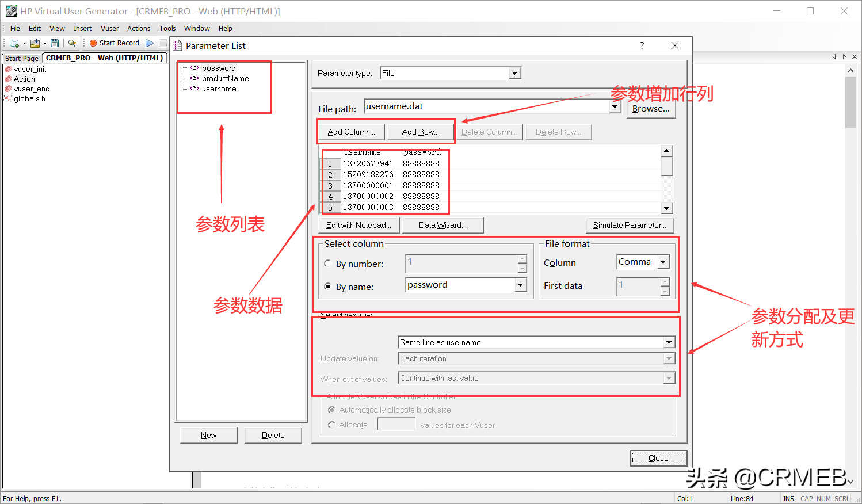Click the By number stepper up arrow

click(x=522, y=259)
